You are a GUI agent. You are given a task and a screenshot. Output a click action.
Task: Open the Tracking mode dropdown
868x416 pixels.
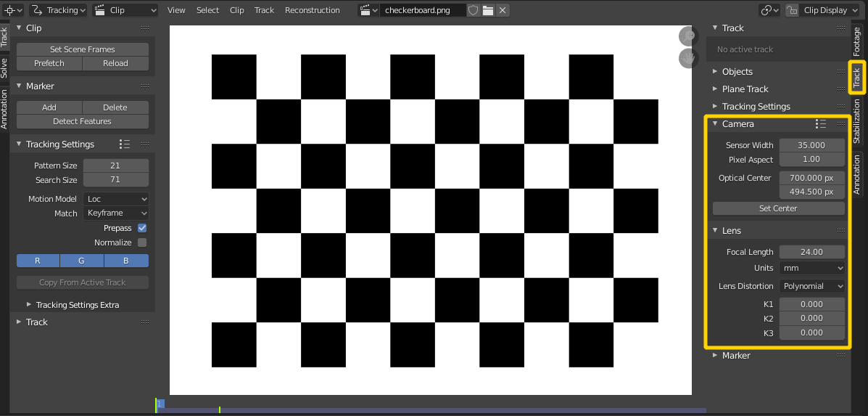pyautogui.click(x=58, y=10)
